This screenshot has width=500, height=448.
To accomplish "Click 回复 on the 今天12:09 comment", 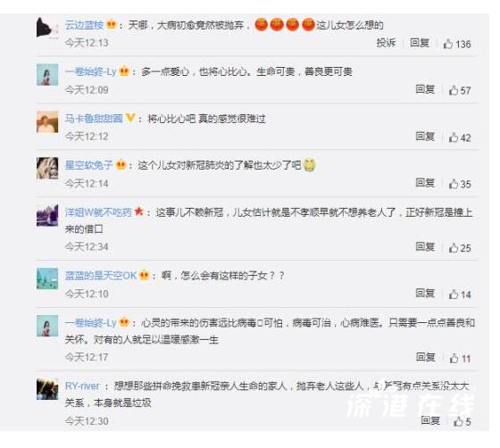I will click(425, 89).
